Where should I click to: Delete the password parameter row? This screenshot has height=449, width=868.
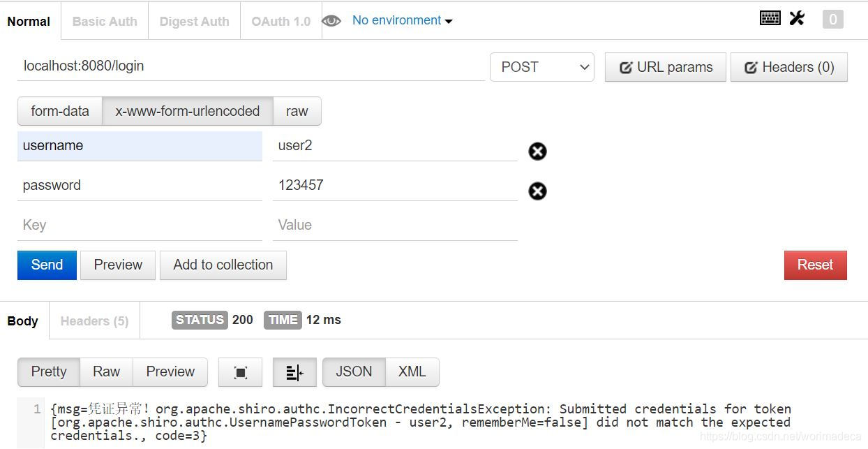(537, 191)
